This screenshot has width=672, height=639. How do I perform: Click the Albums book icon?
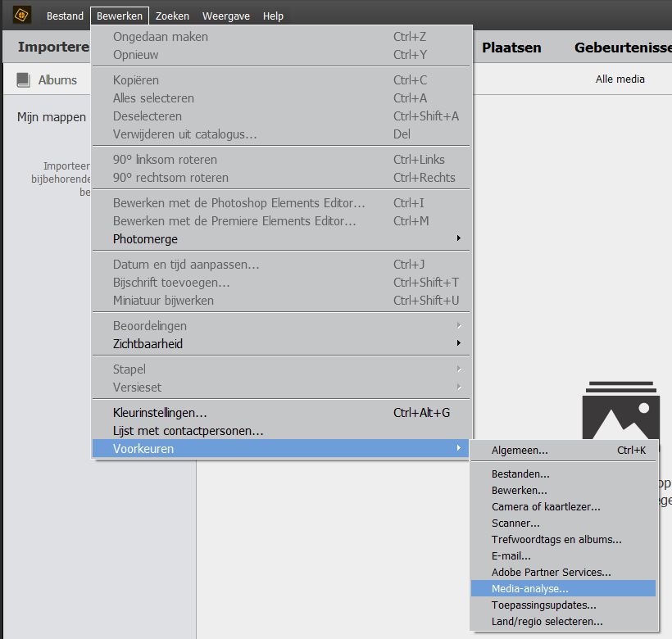pos(23,79)
